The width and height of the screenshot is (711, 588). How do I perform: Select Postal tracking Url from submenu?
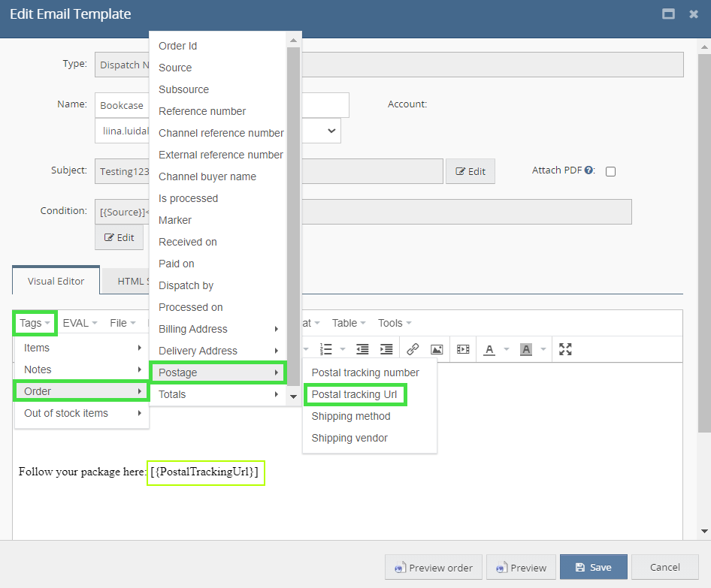point(354,394)
